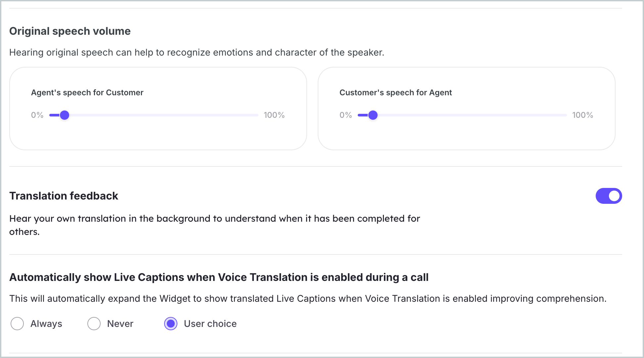Viewport: 644px width, 358px height.
Task: Click the 100% label on the customer slider
Action: [x=582, y=115]
